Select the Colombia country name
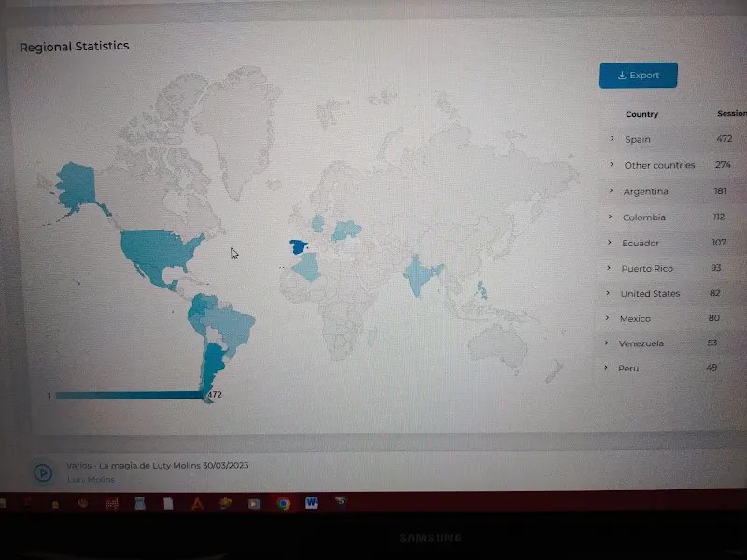 point(644,217)
